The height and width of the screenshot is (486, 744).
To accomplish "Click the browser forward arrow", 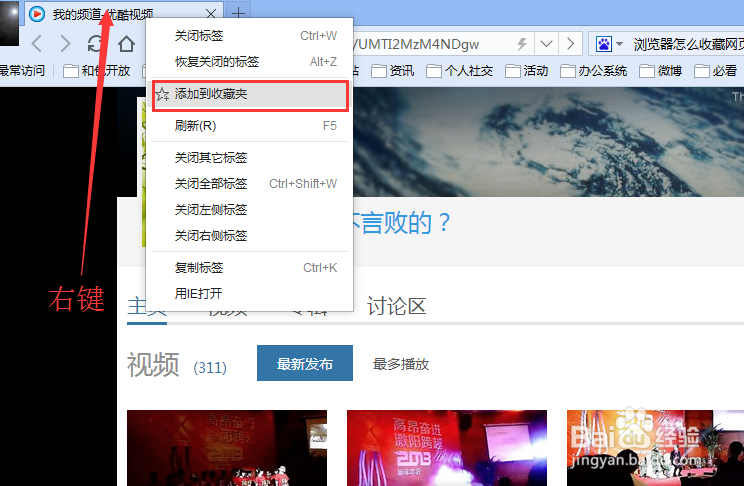I will (65, 44).
